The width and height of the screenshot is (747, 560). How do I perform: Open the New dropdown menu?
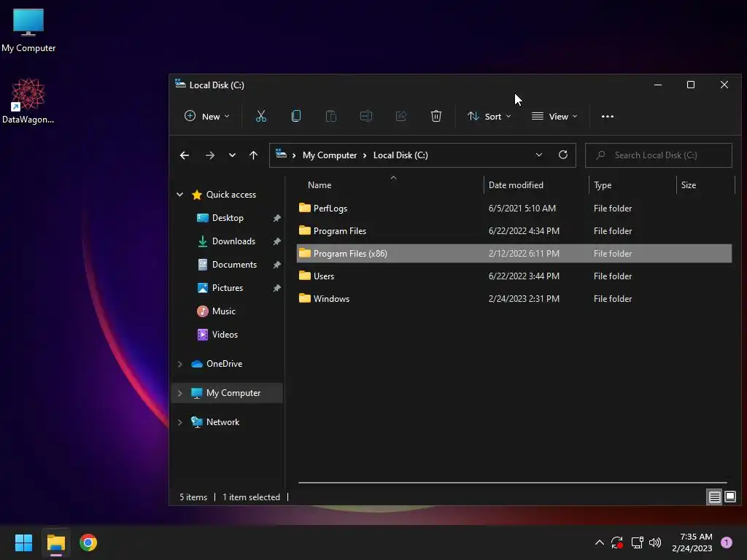[x=207, y=116]
